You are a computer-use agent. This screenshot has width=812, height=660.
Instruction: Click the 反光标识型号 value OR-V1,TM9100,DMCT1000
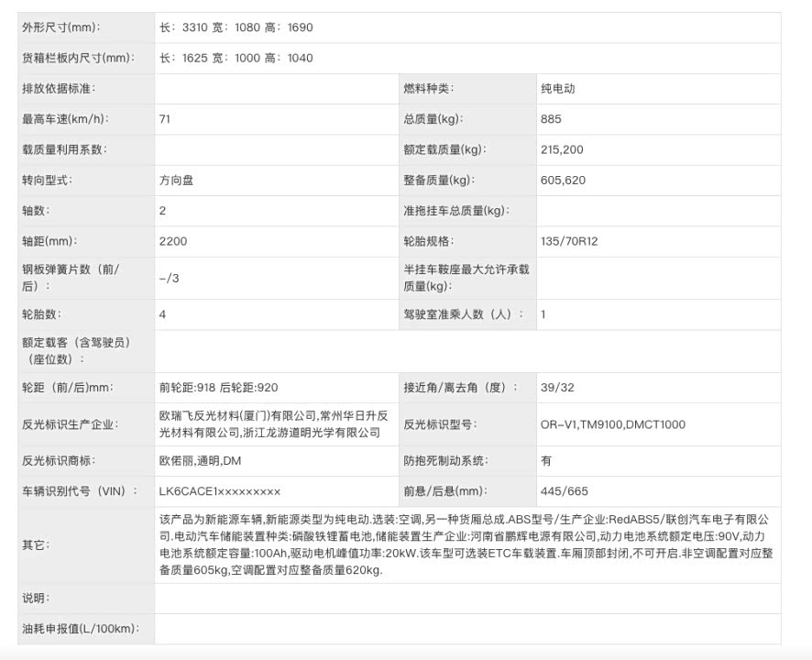pyautogui.click(x=612, y=424)
